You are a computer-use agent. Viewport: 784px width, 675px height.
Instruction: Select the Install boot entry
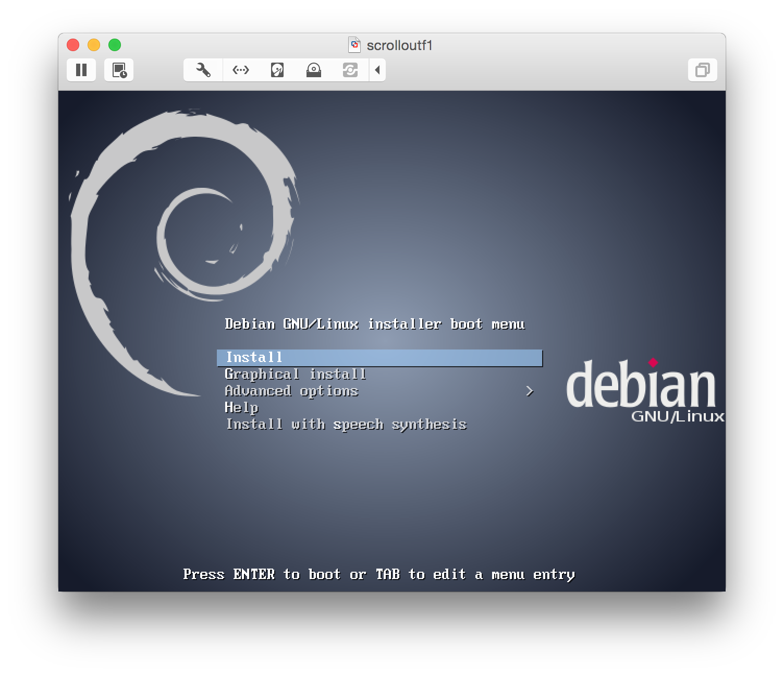tap(379, 358)
